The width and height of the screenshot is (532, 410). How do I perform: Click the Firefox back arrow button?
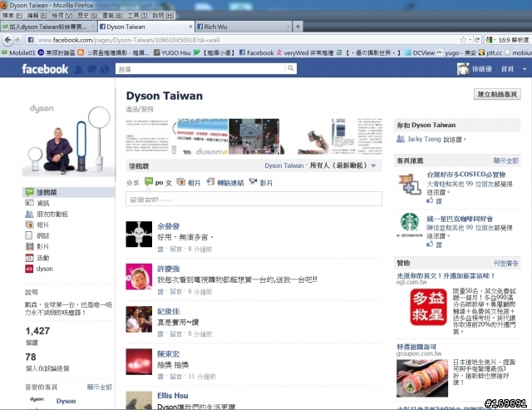(7, 40)
